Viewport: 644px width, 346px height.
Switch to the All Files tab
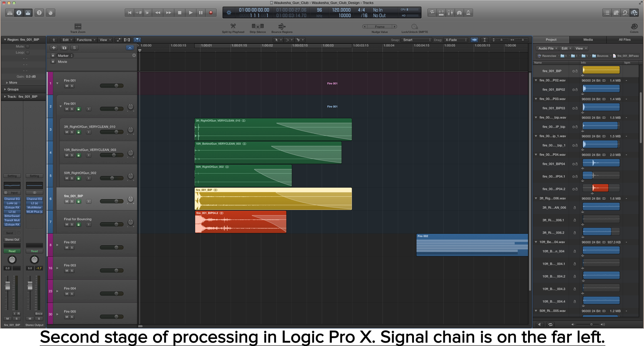click(624, 39)
